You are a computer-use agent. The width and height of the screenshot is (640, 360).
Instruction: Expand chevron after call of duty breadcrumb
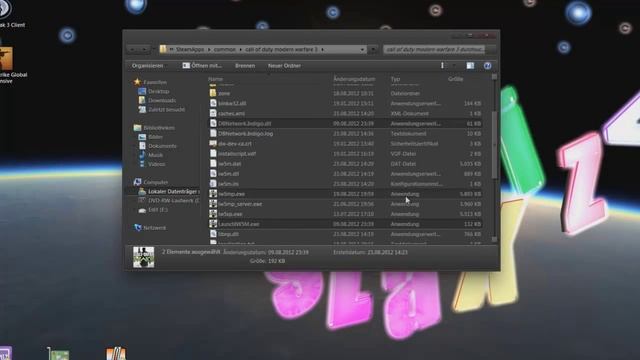322,49
